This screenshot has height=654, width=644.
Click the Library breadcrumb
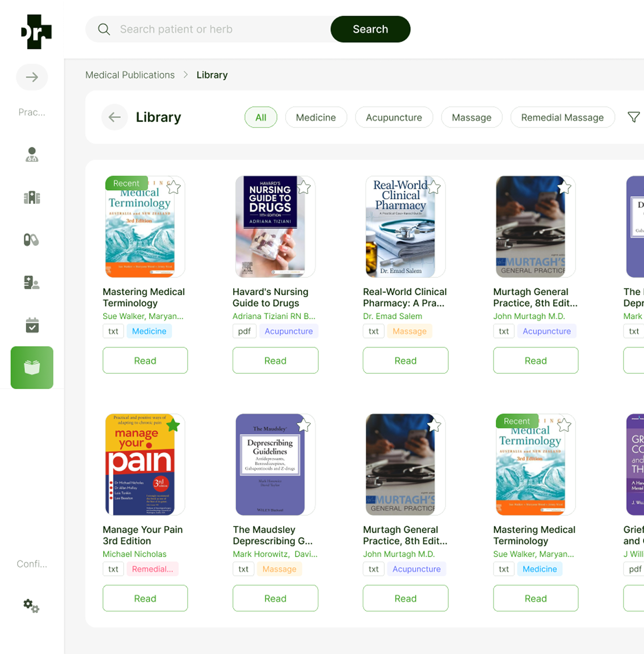[x=212, y=75]
